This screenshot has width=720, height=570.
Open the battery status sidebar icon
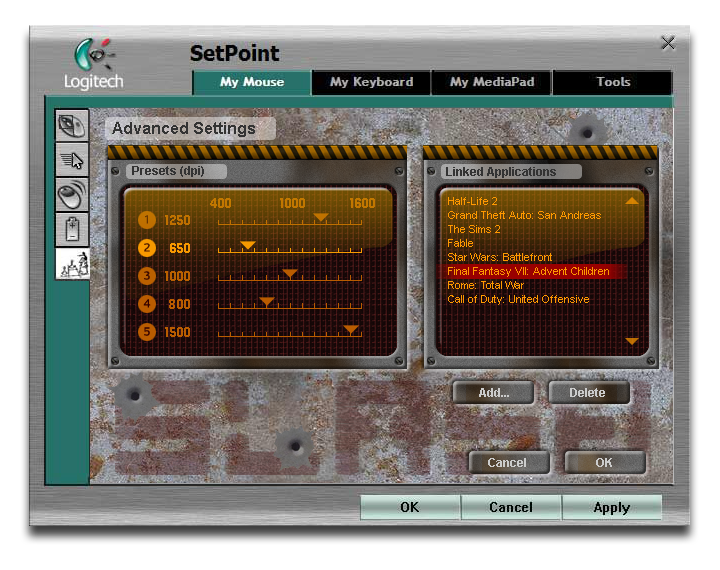tap(72, 228)
